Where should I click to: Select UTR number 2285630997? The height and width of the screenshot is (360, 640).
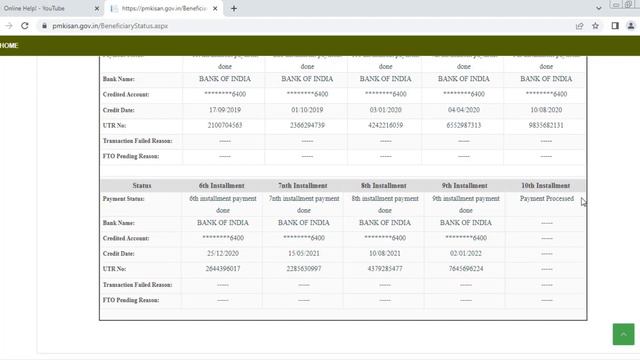coord(304,269)
